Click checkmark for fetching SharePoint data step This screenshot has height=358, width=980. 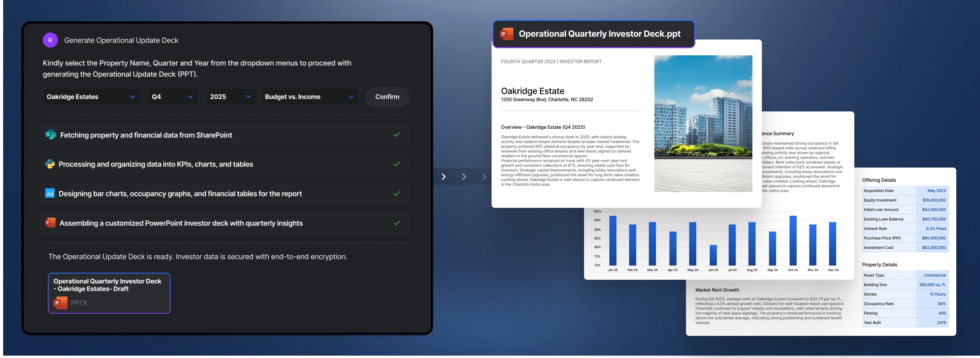pos(397,135)
